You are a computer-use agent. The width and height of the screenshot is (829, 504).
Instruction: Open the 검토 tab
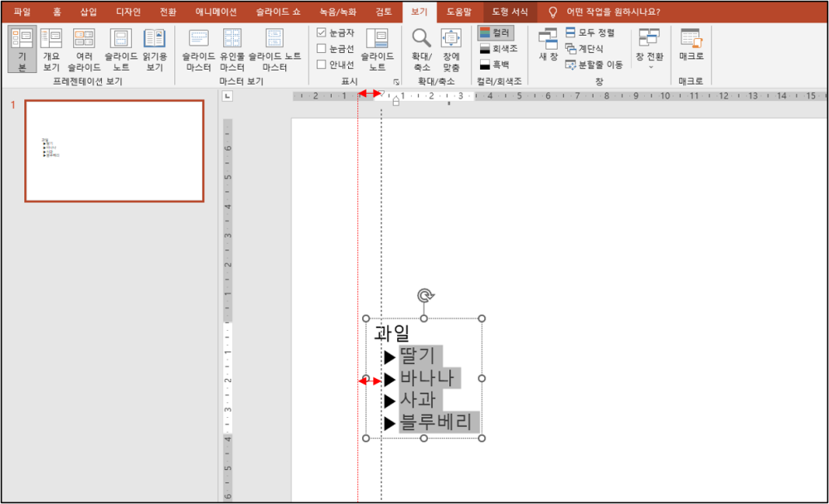click(383, 12)
